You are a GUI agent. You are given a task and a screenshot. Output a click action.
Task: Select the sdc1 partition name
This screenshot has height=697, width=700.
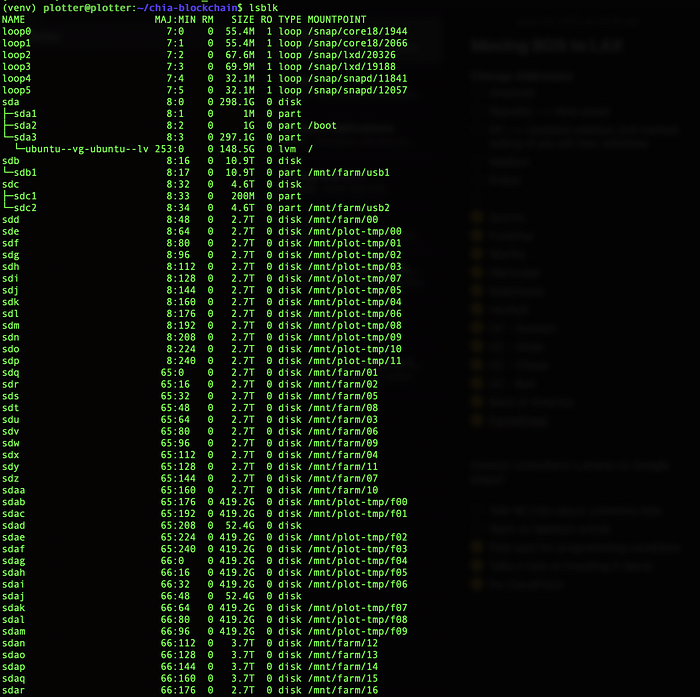(x=25, y=196)
